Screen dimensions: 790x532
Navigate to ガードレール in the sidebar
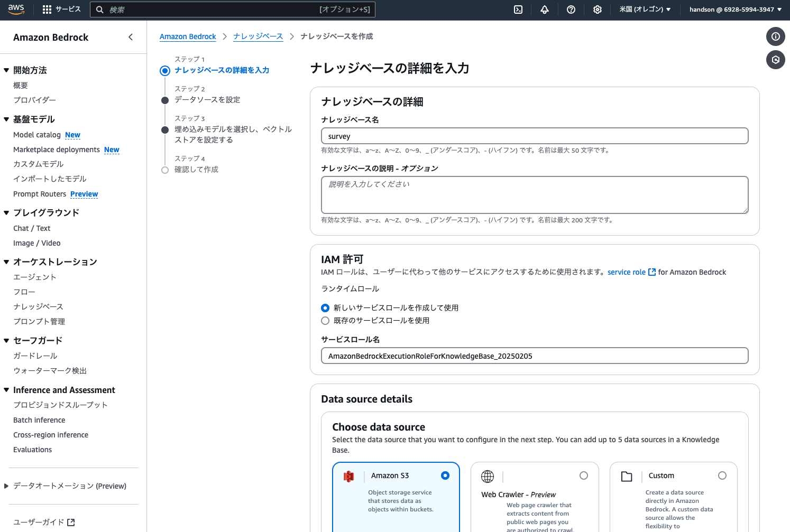(x=35, y=356)
